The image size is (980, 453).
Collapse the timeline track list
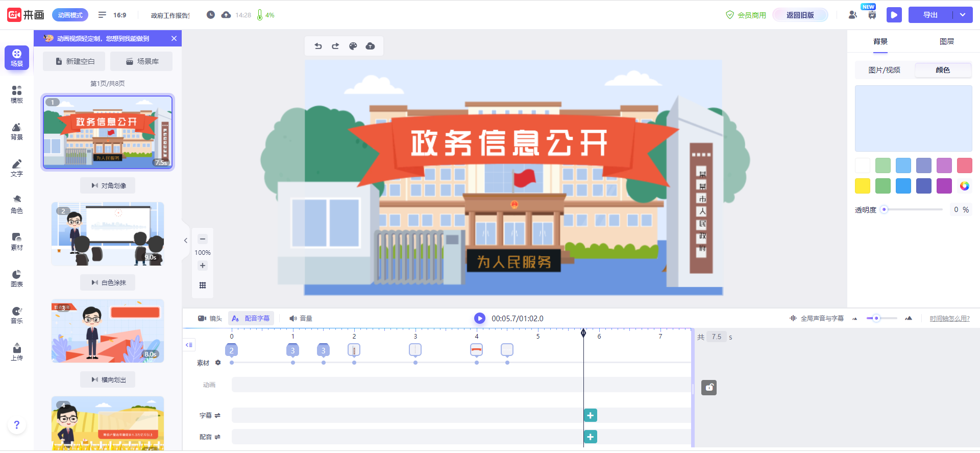pos(189,345)
